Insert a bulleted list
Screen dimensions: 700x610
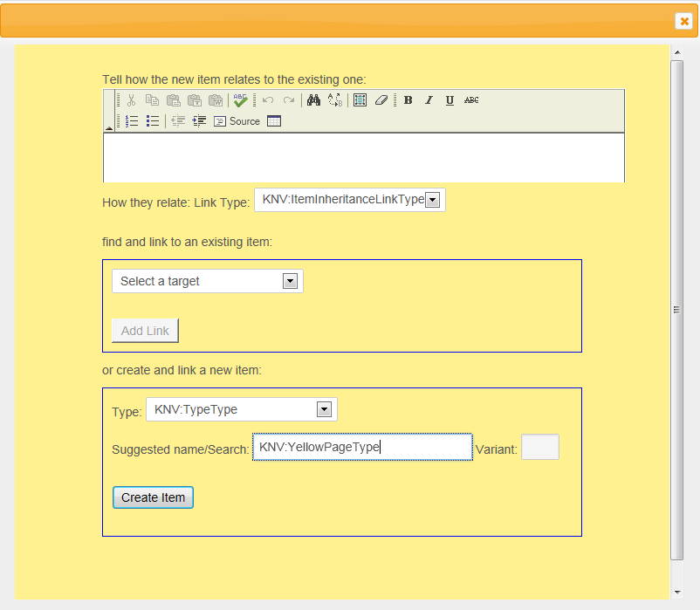[x=153, y=121]
